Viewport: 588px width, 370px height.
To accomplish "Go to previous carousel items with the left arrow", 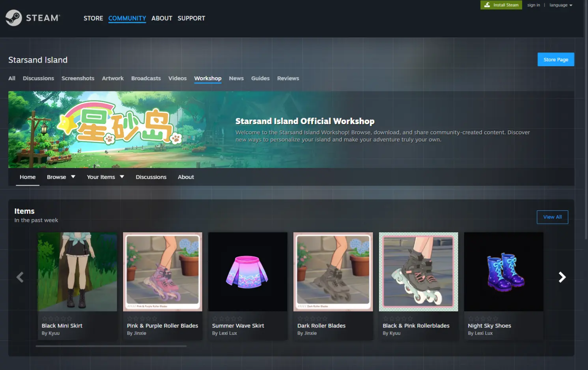I will click(x=20, y=277).
